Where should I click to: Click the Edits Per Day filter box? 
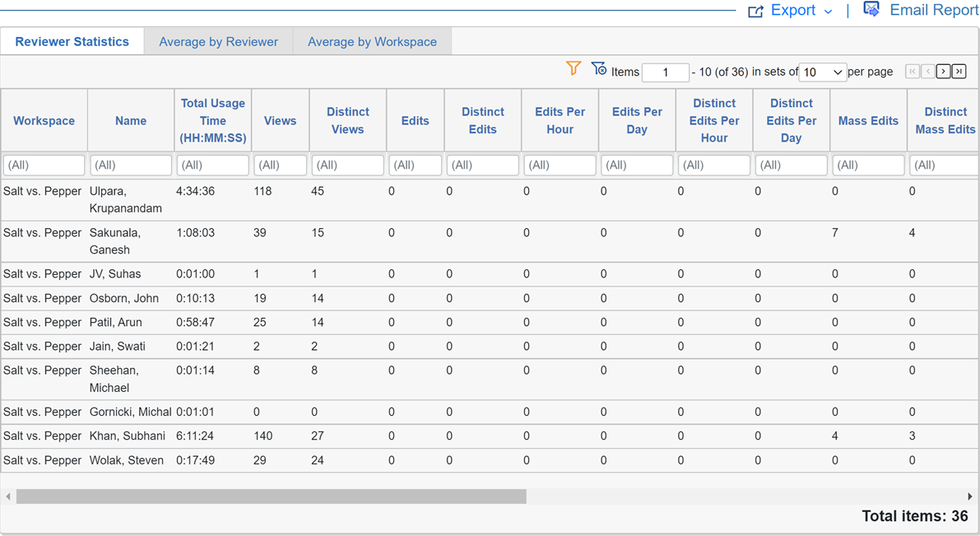(637, 165)
